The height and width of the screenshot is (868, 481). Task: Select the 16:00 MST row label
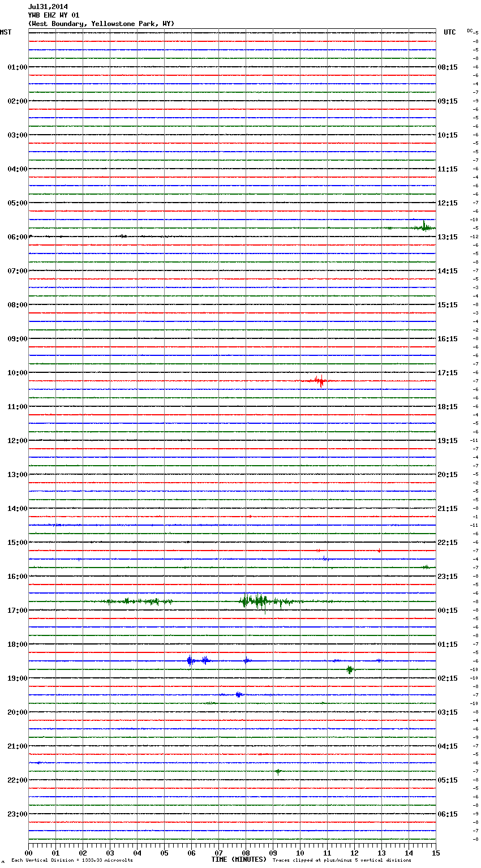(x=18, y=577)
